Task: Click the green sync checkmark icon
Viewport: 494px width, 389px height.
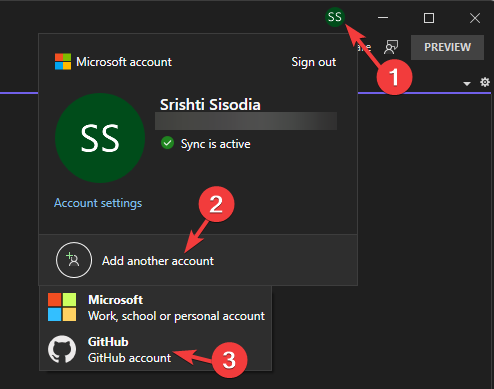Action: click(x=167, y=143)
